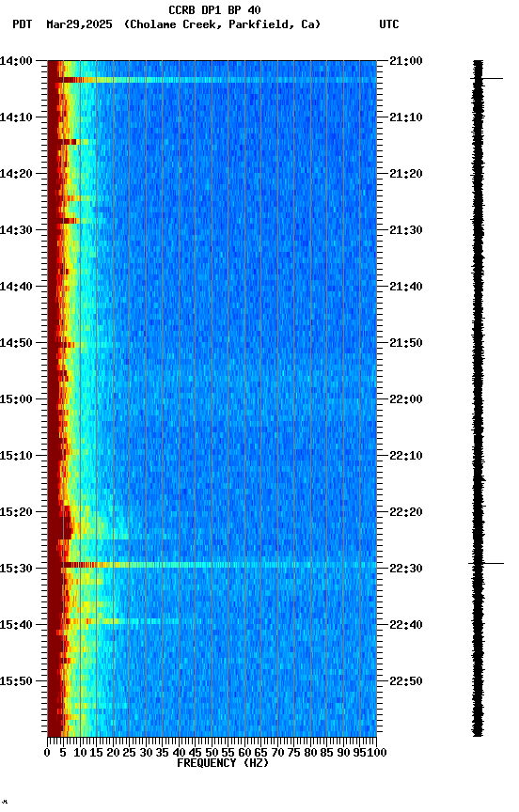
Task: Click the 21:20 UTC time label
Action: coord(406,174)
